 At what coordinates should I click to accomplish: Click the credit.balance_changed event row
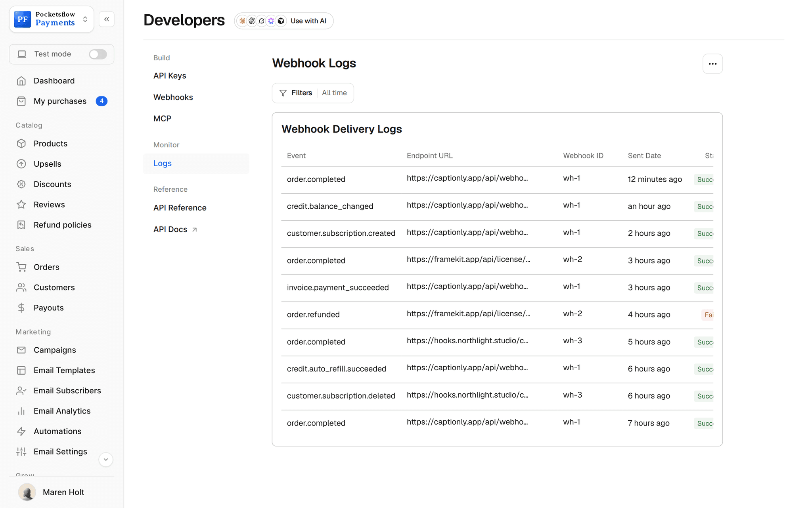coord(497,207)
